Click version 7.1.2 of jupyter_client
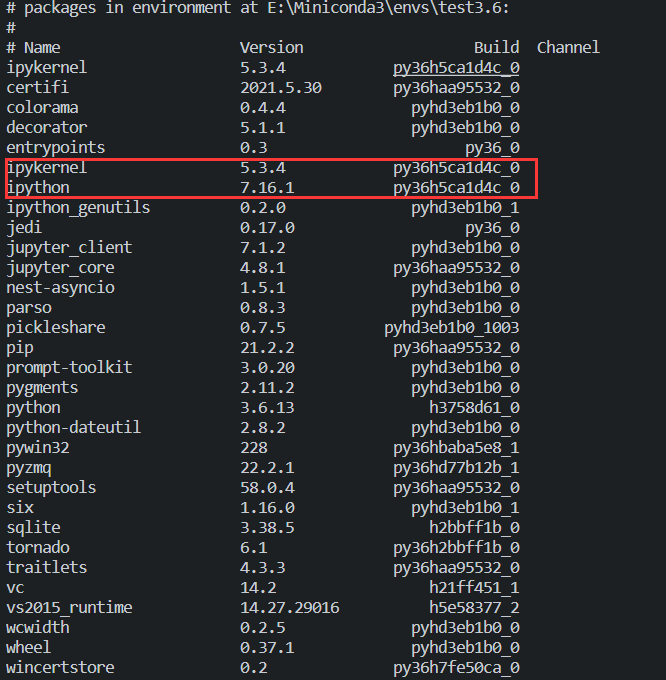This screenshot has height=680, width=666. tap(263, 248)
